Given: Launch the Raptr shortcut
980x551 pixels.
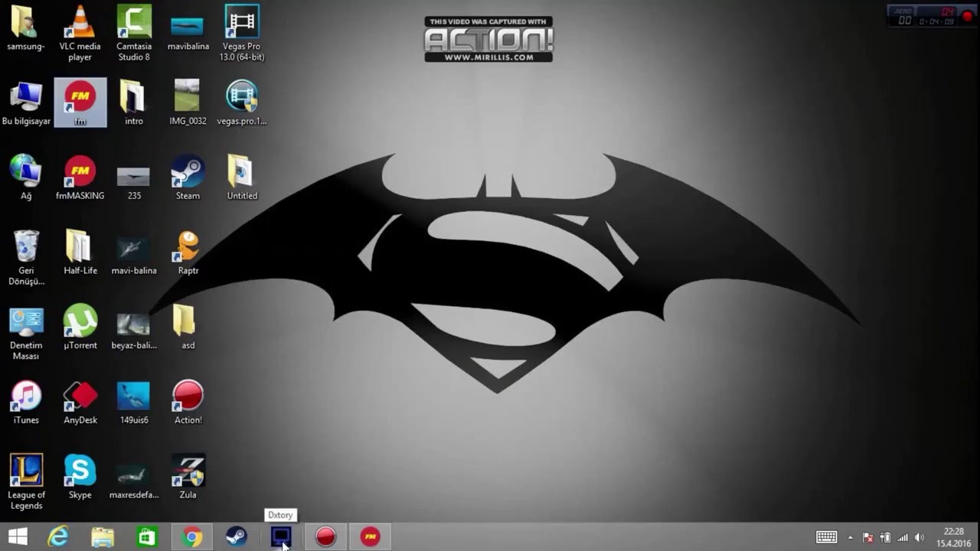Looking at the screenshot, I should tap(188, 253).
